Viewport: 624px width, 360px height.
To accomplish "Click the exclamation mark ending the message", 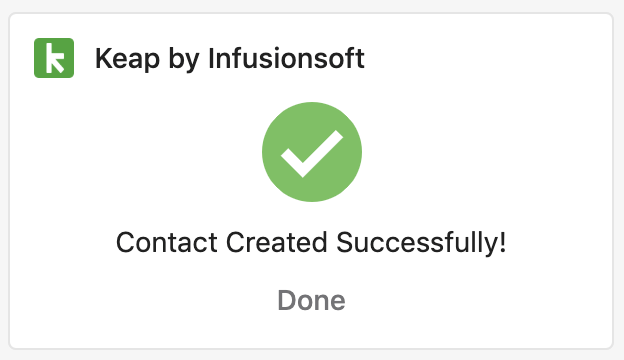I will tap(503, 242).
